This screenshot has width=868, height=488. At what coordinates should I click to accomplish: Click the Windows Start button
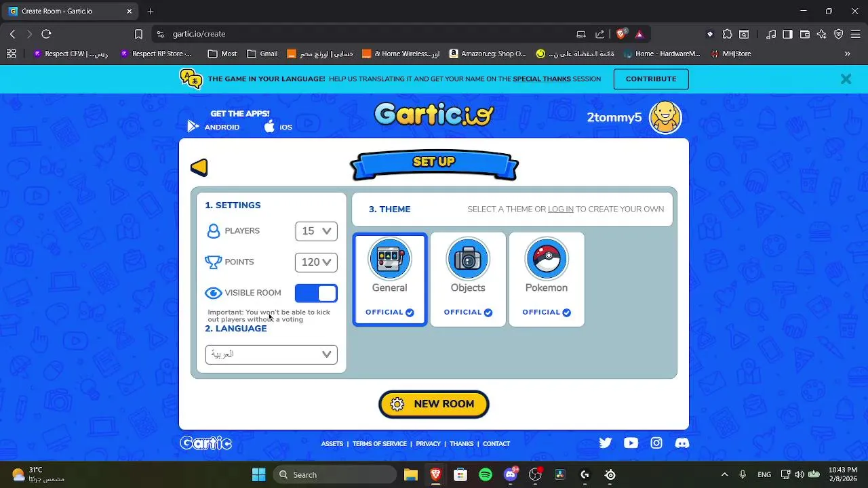259,474
